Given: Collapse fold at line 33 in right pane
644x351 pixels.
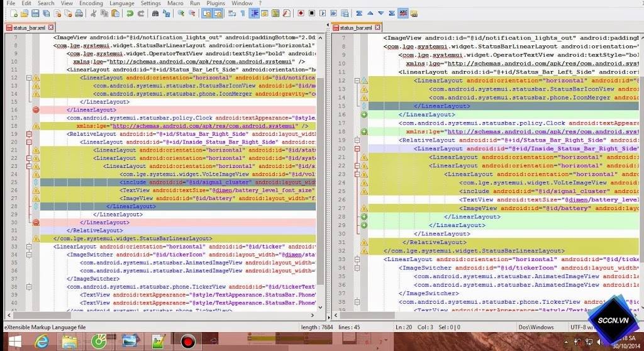Looking at the screenshot, I should 357,259.
